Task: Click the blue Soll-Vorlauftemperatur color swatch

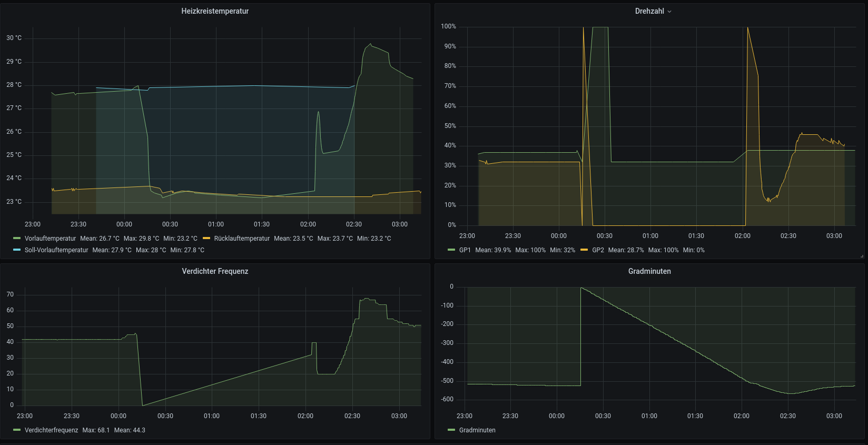Action: pyautogui.click(x=17, y=250)
